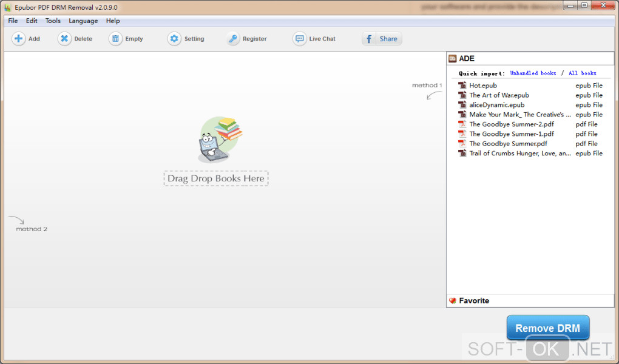
Task: Close the Epubor window
Action: click(x=604, y=5)
